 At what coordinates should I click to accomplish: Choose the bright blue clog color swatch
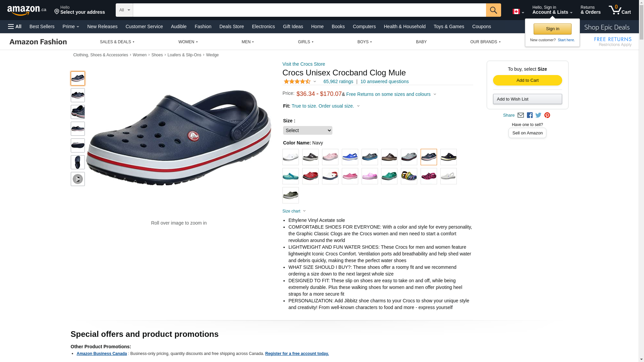pyautogui.click(x=350, y=157)
